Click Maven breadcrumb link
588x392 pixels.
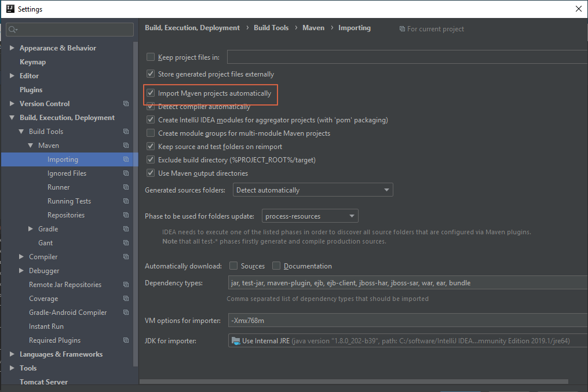(x=313, y=28)
